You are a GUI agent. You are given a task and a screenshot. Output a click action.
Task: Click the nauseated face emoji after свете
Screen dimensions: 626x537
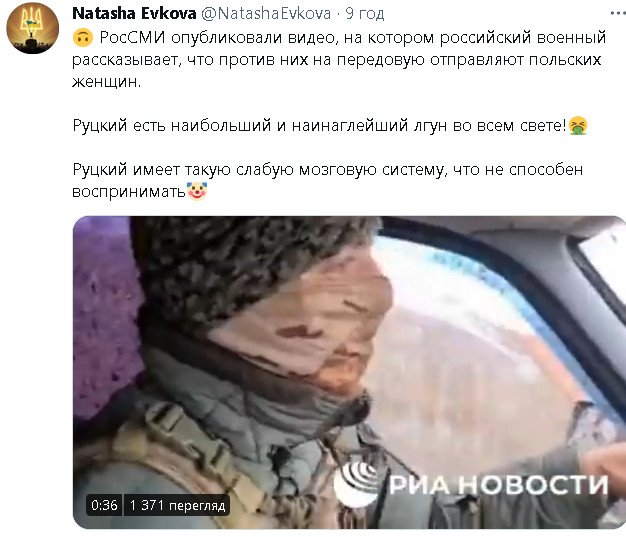[x=577, y=126]
